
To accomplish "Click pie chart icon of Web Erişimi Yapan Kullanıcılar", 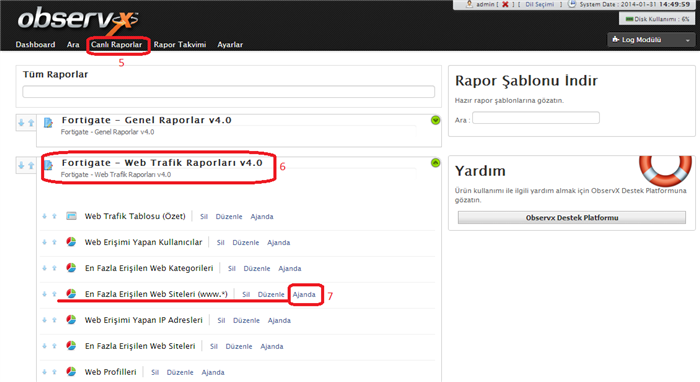I will click(71, 242).
